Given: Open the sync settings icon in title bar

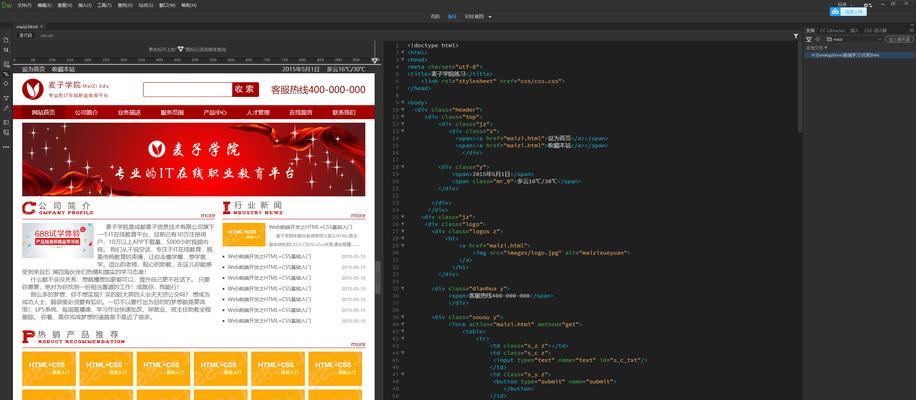Looking at the screenshot, I should tap(867, 5).
